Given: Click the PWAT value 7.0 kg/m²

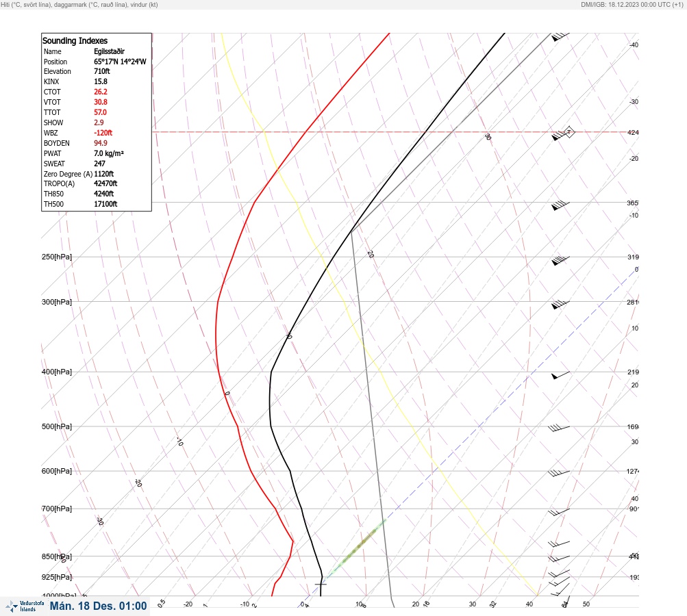Looking at the screenshot, I should (x=109, y=153).
